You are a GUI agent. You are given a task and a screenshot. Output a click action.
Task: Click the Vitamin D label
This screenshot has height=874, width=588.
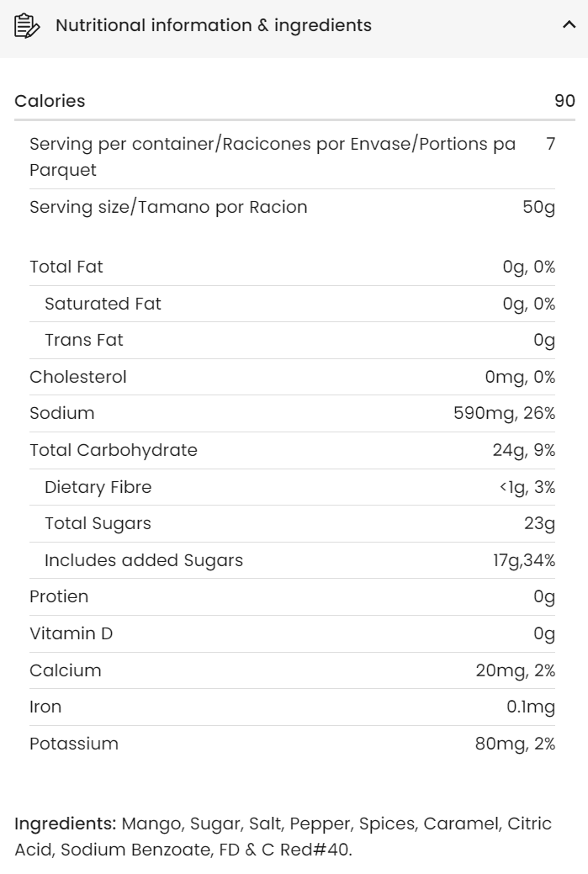coord(71,633)
